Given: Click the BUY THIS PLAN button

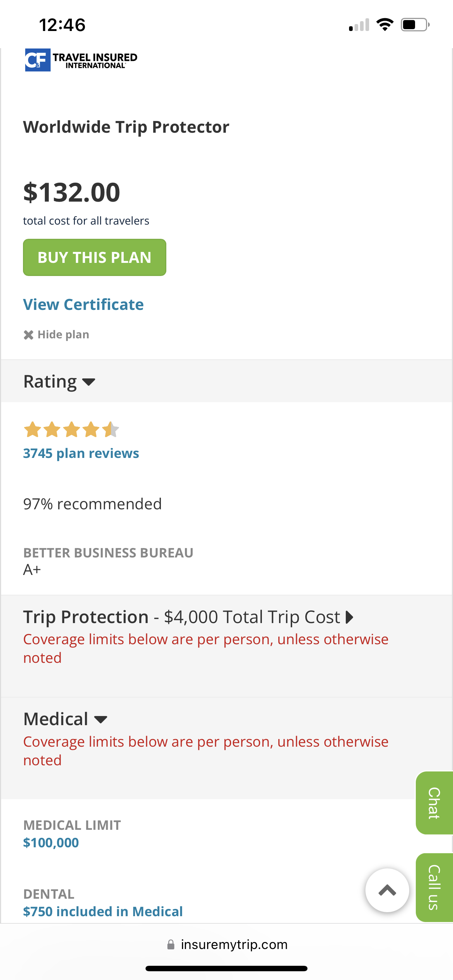Looking at the screenshot, I should [94, 257].
